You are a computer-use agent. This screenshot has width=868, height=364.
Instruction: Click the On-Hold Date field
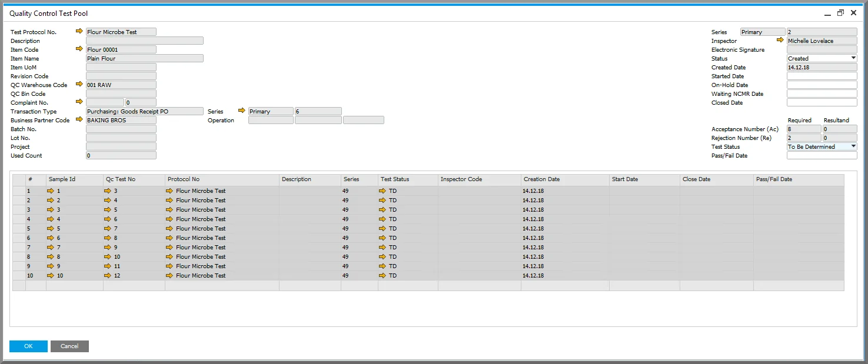pos(822,85)
